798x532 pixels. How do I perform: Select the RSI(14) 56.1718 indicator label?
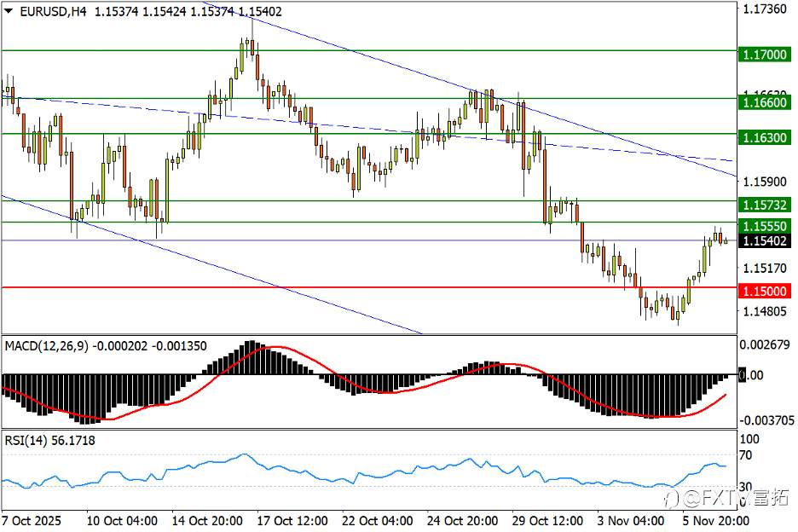[x=49, y=440]
